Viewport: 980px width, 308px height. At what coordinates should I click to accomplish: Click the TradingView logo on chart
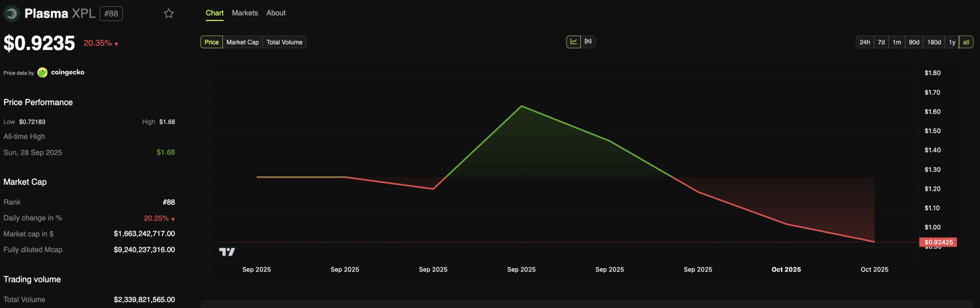227,252
